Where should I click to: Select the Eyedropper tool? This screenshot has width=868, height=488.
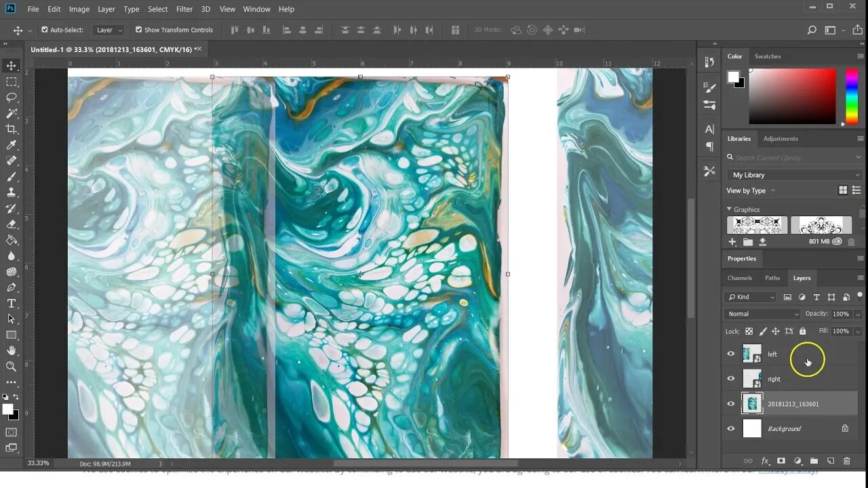(12, 145)
